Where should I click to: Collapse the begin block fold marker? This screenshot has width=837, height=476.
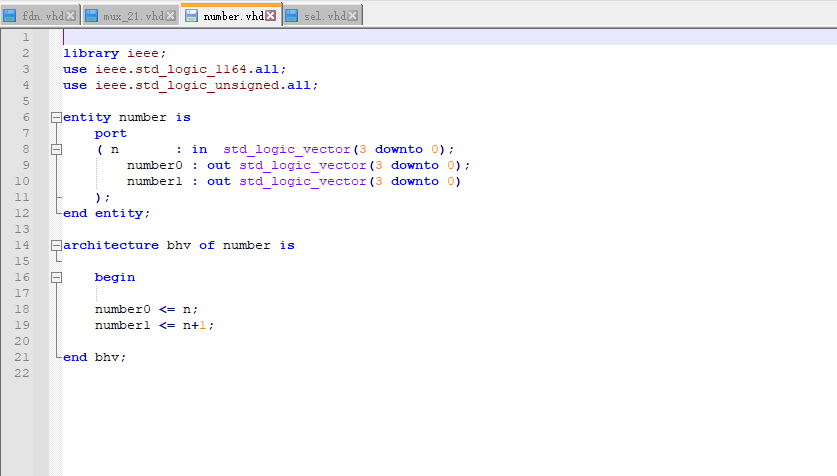tap(56, 277)
